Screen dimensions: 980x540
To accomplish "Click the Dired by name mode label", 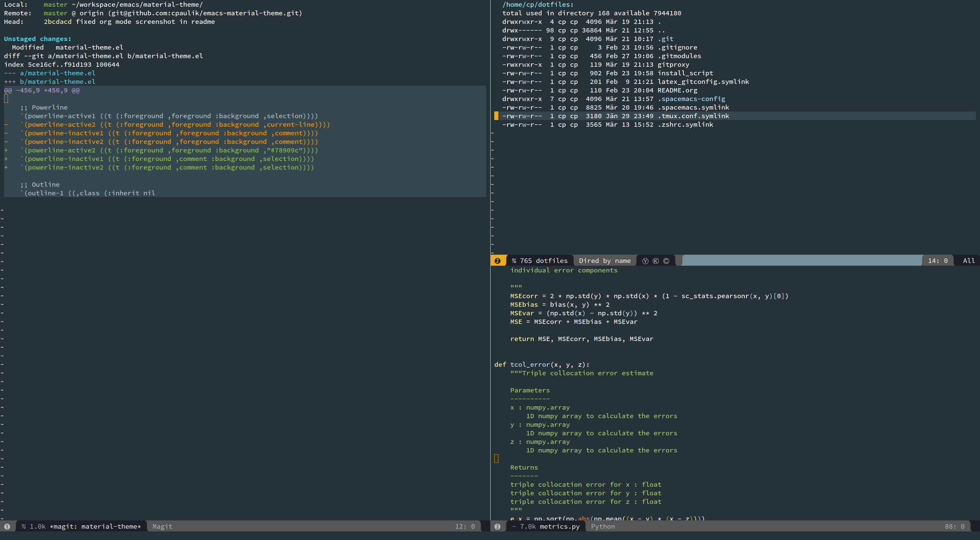I will [x=605, y=261].
